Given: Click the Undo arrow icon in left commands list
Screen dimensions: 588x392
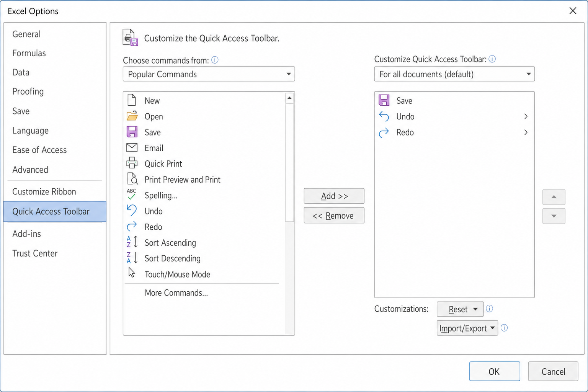Looking at the screenshot, I should 132,210.
